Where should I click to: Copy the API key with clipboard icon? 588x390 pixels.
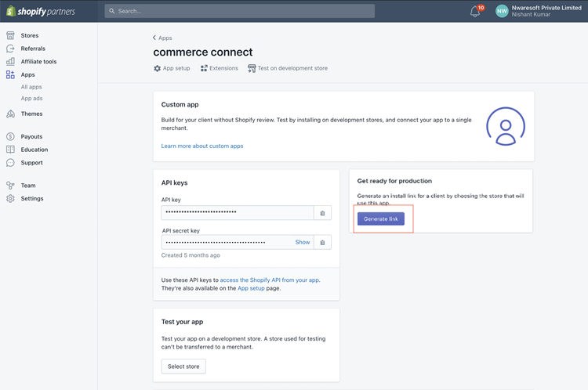click(322, 213)
